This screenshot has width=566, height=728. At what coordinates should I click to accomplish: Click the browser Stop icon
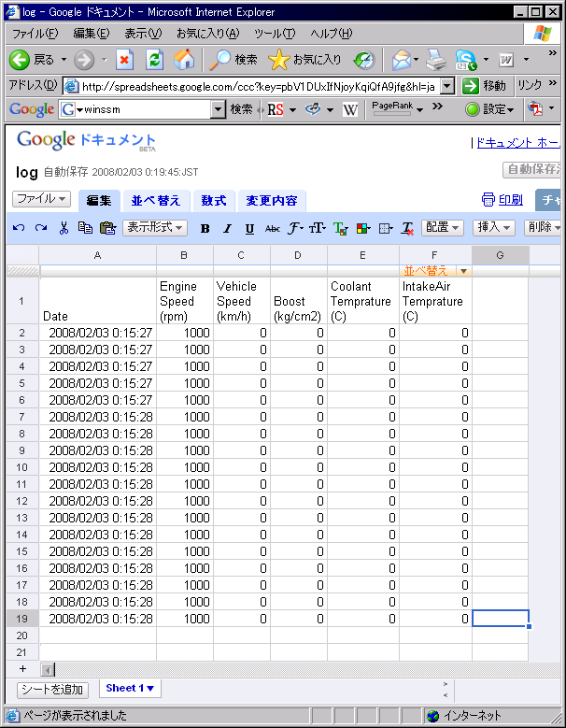tap(125, 60)
